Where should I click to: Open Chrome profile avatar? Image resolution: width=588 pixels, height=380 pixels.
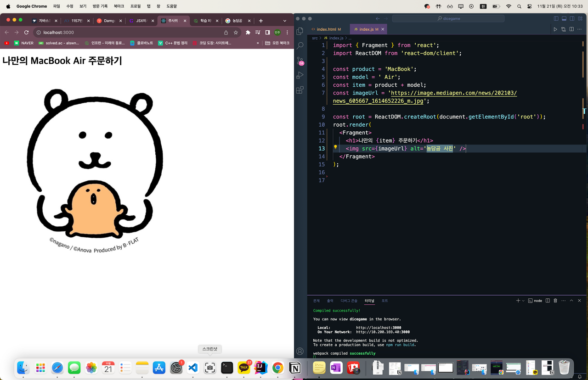pyautogui.click(x=277, y=33)
